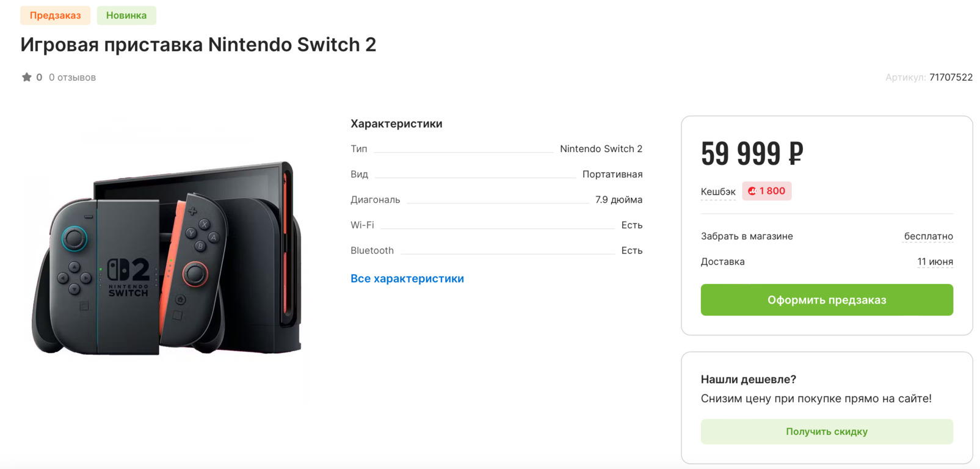The height and width of the screenshot is (469, 980).
Task: Click the Портативная spec value
Action: pyautogui.click(x=612, y=175)
